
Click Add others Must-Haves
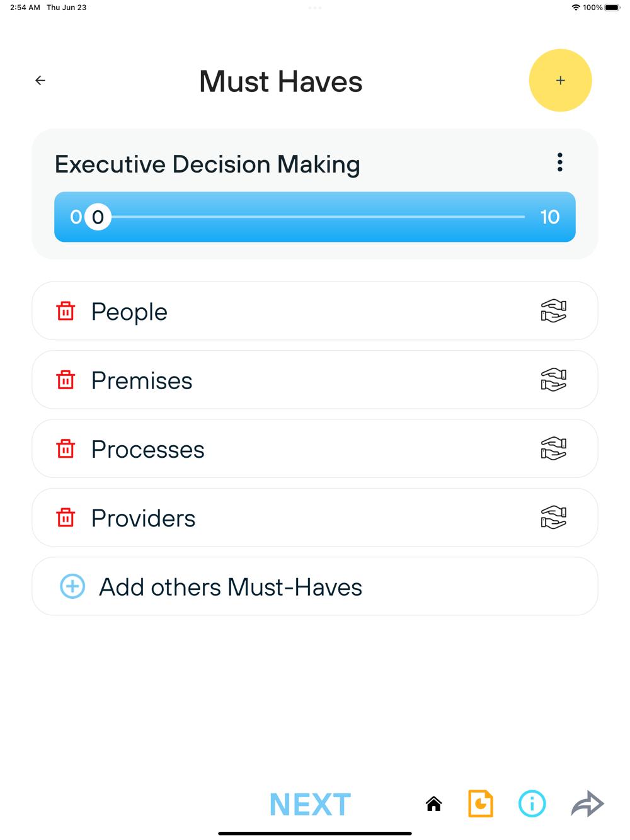click(x=231, y=587)
